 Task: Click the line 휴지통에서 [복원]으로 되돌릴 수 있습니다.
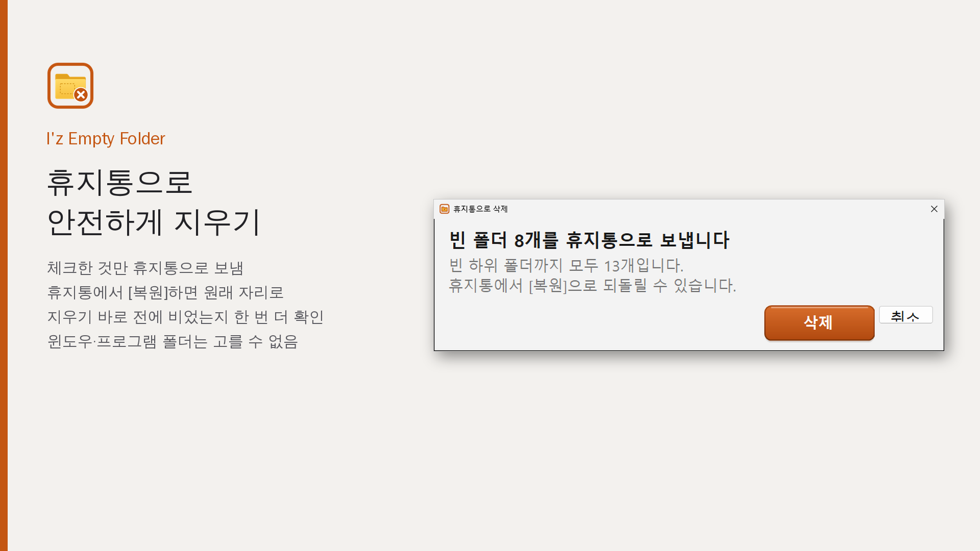[593, 285]
